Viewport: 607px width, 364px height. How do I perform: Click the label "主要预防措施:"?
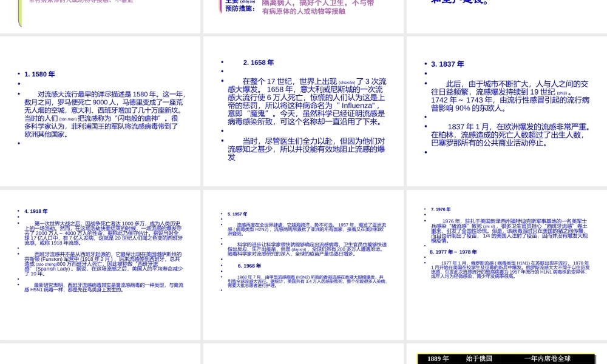click(240, 5)
